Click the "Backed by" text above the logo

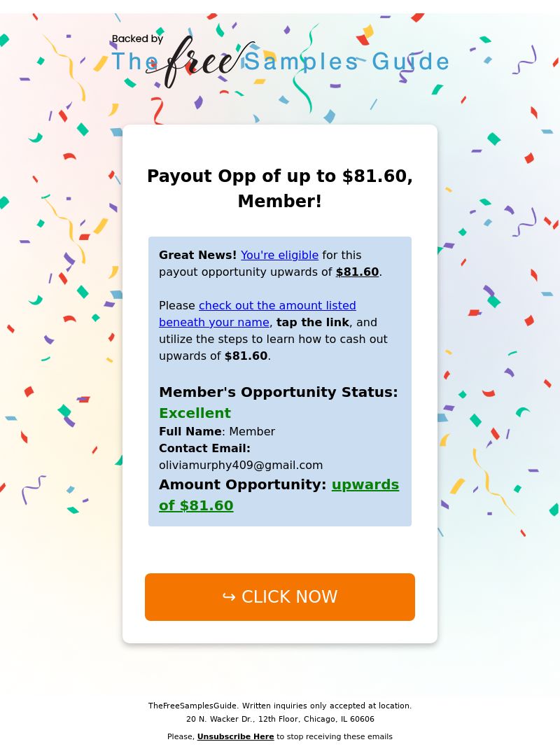(x=138, y=38)
